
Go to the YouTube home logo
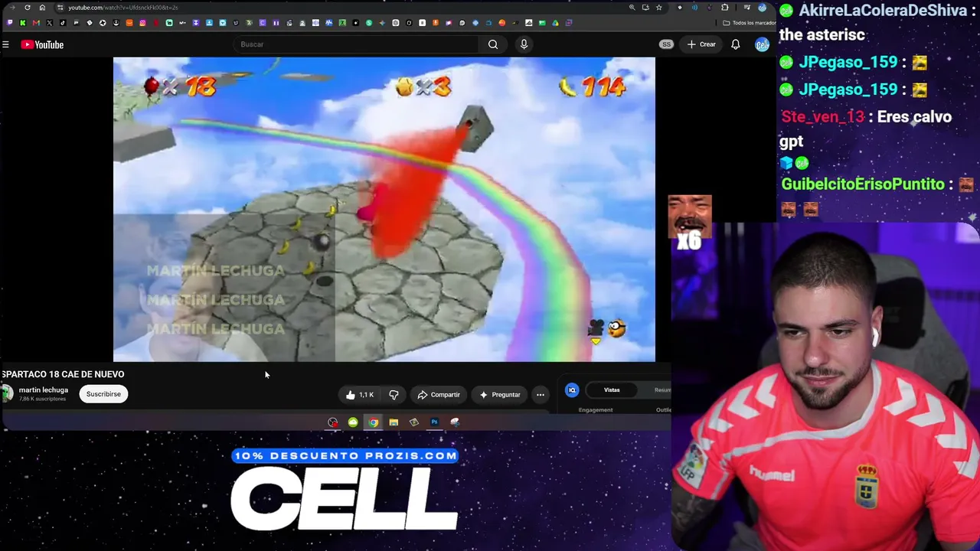coord(42,44)
